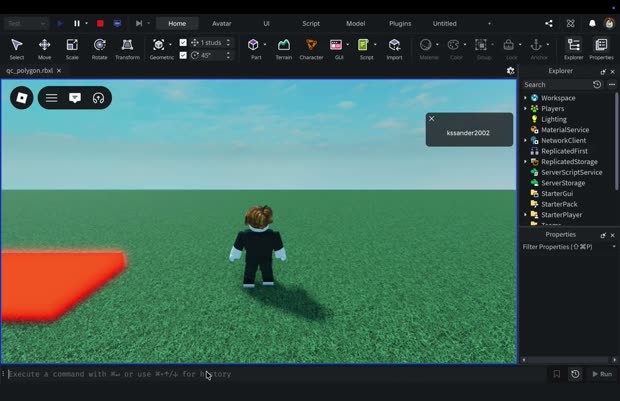Dismiss the kssander2002 player list
620x401 pixels.
point(432,119)
